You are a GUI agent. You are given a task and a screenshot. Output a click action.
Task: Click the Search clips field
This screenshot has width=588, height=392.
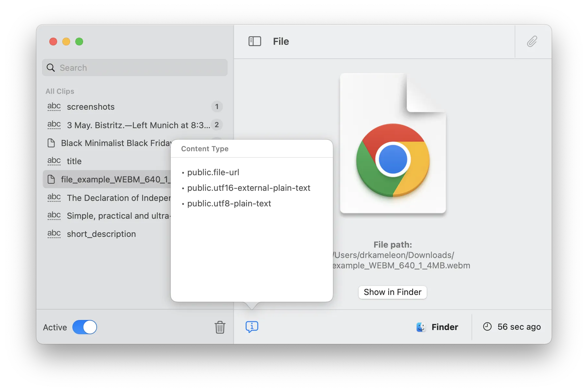click(x=140, y=67)
